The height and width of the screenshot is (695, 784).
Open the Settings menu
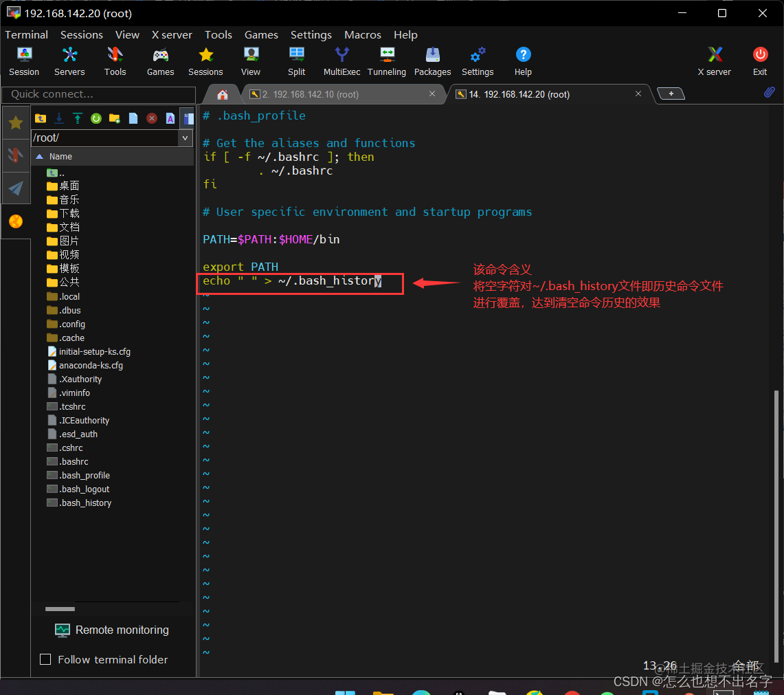tap(311, 34)
